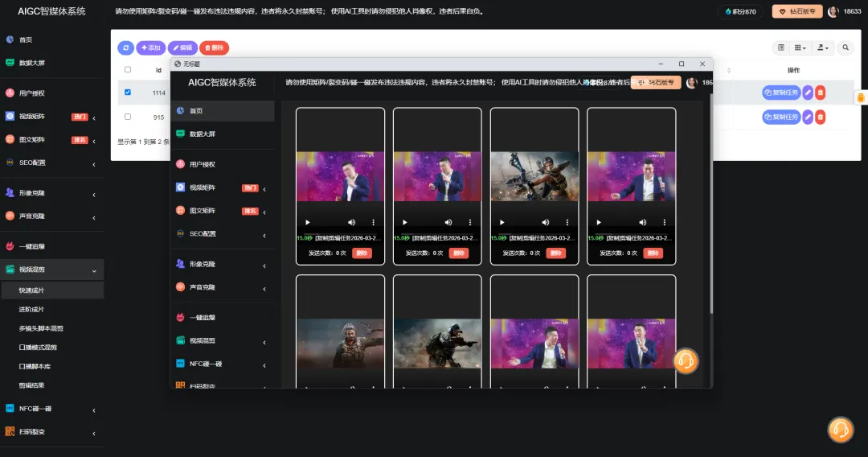
Task: Open the headset support icon in main window
Action: tap(841, 430)
